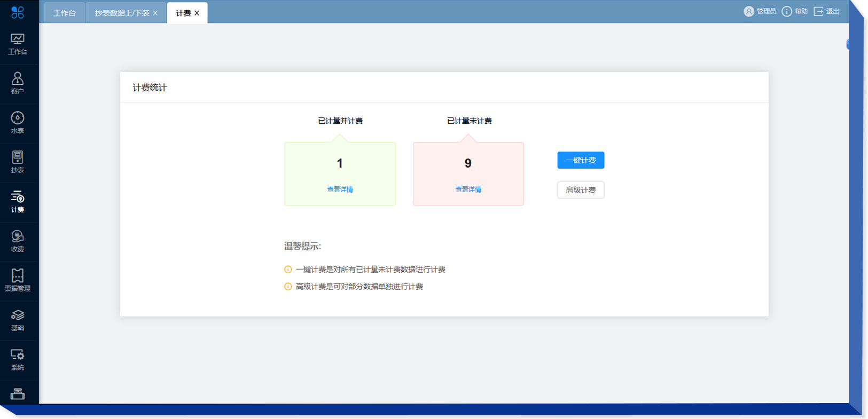The image size is (868, 419).
Task: Click the 一键计费 button
Action: point(581,160)
